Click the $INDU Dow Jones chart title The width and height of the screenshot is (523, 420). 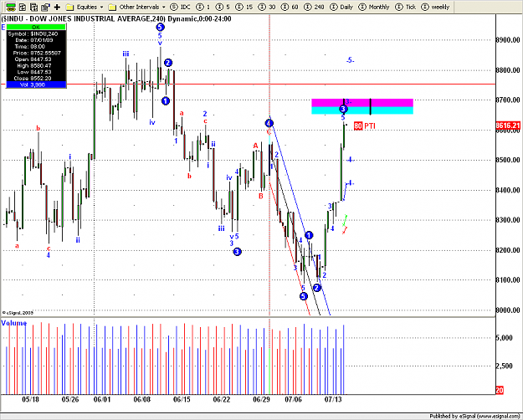pyautogui.click(x=116, y=18)
